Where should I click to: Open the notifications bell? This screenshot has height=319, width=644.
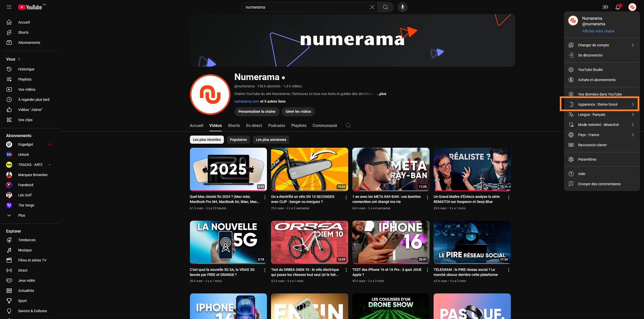click(x=618, y=7)
